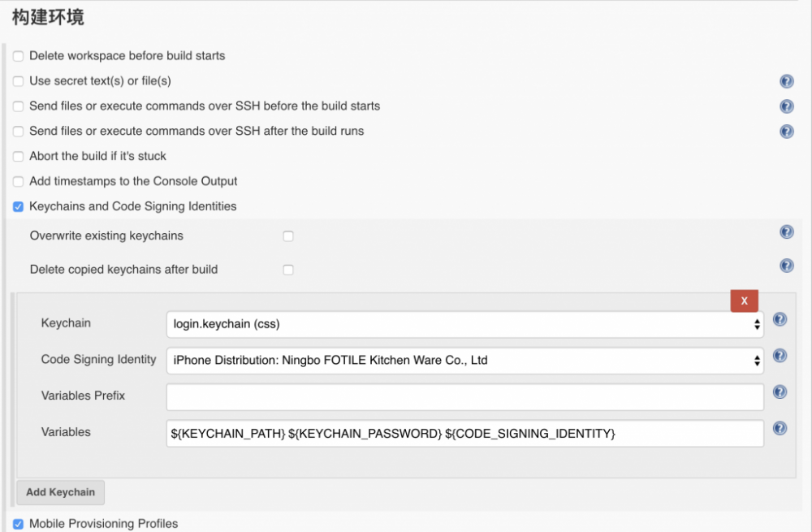This screenshot has width=812, height=532.
Task: Click the Variables Prefix text field
Action: tap(464, 397)
